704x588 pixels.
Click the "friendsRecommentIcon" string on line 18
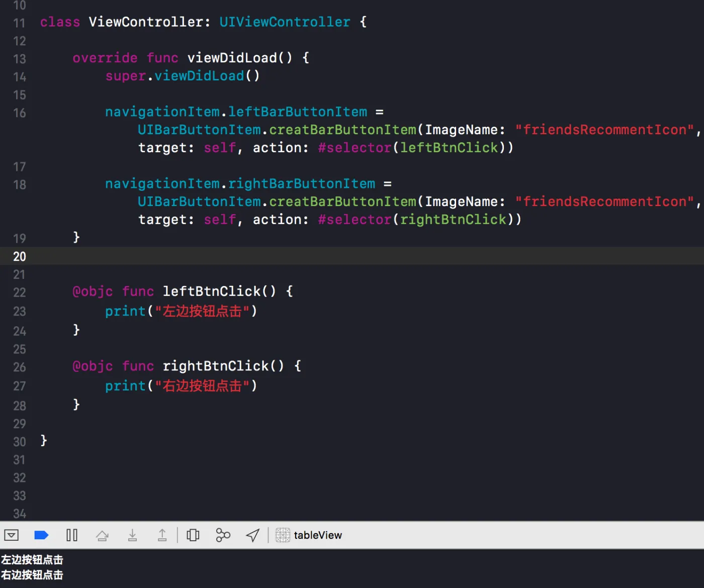tap(605, 202)
